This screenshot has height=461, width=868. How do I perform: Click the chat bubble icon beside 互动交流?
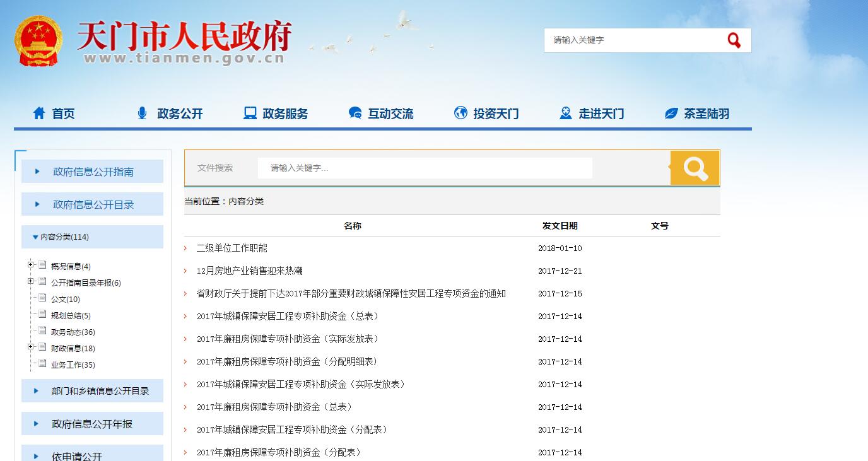(x=355, y=114)
